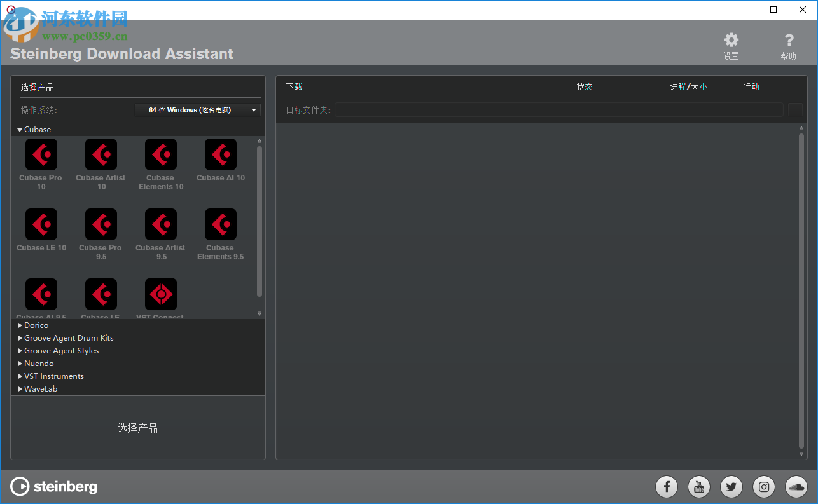Select Cubase Elements 10
Screen dimensions: 818x504
160,154
